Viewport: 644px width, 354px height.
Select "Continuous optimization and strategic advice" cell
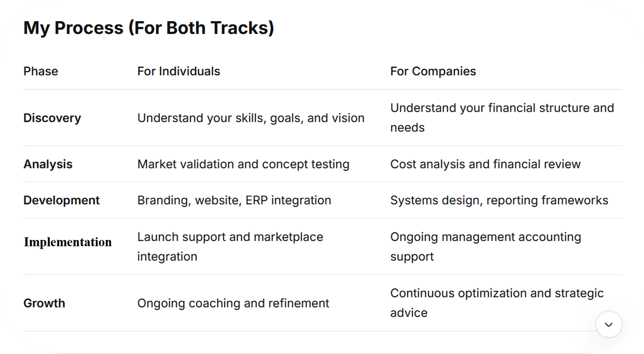(497, 303)
